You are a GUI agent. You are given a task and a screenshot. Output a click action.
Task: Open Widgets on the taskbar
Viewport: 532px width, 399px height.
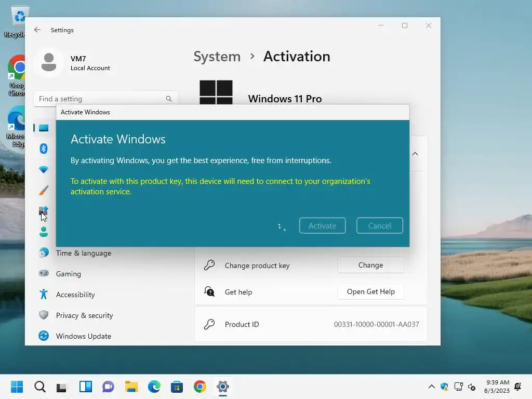(86, 387)
